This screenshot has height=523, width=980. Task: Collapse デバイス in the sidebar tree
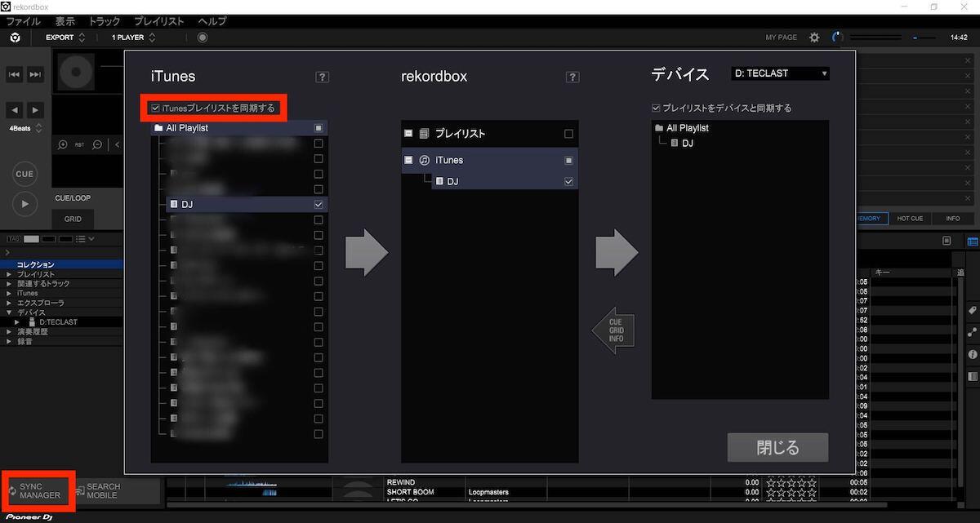tap(10, 312)
